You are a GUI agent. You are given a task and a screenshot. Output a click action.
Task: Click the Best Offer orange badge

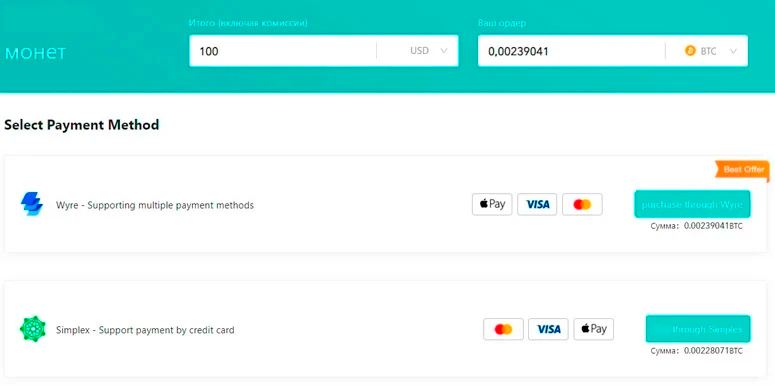[x=742, y=170]
